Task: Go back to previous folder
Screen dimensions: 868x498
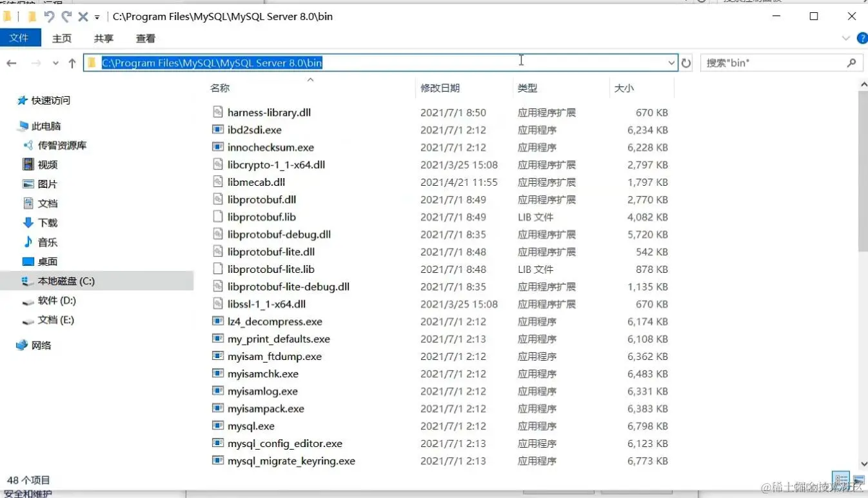Action: pos(12,63)
